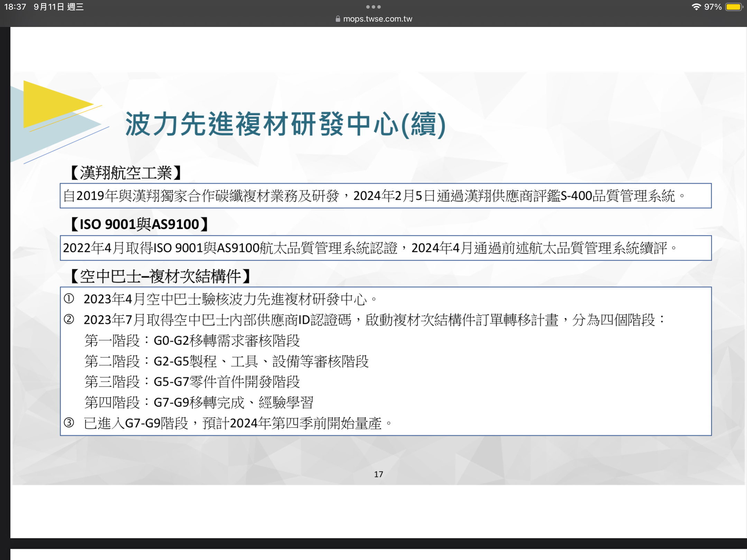747x560 pixels.
Task: Tap the lock icon in address bar
Action: (x=338, y=19)
